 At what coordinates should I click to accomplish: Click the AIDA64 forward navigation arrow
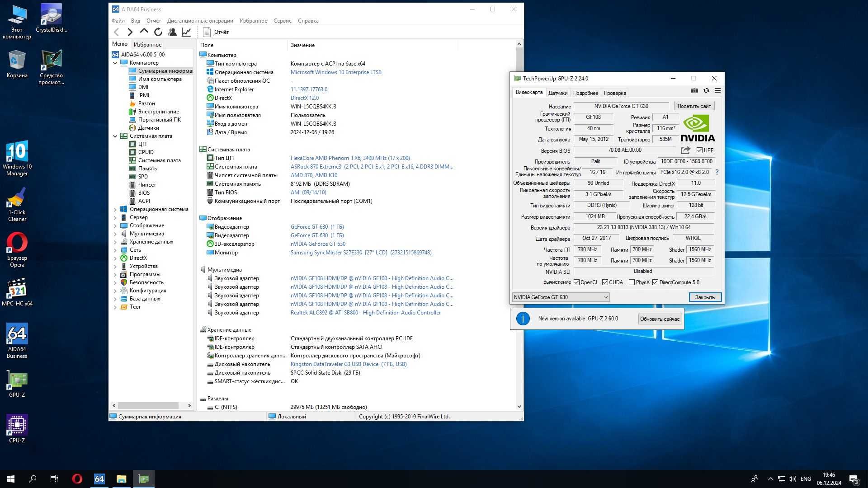coord(130,32)
